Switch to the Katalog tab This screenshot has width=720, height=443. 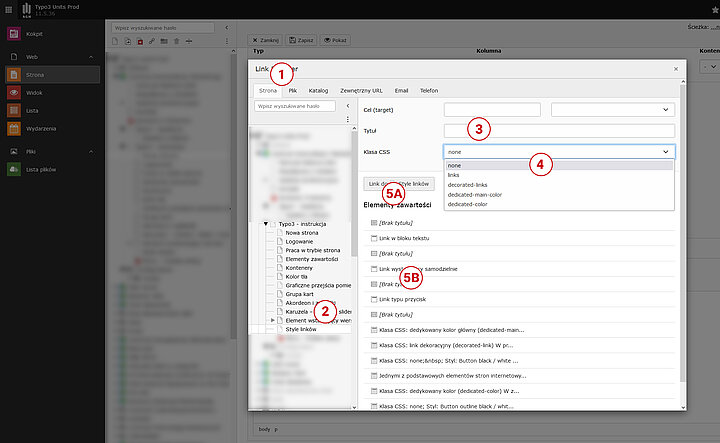pyautogui.click(x=318, y=90)
